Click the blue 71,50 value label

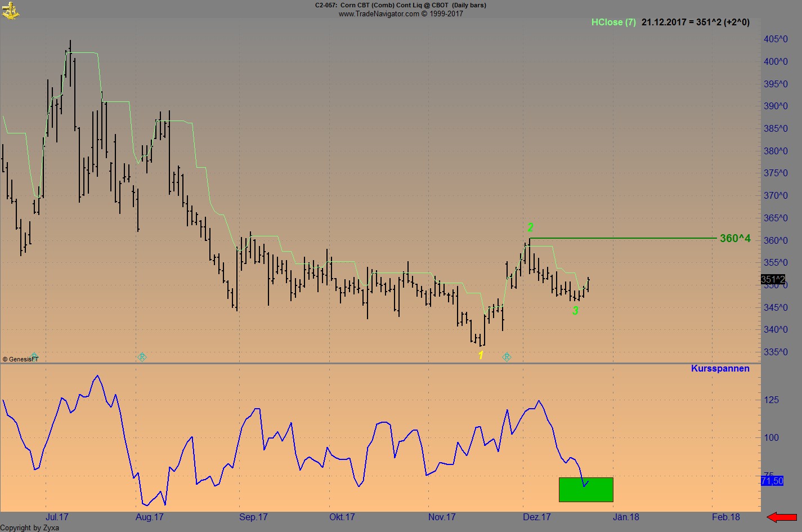tap(771, 481)
